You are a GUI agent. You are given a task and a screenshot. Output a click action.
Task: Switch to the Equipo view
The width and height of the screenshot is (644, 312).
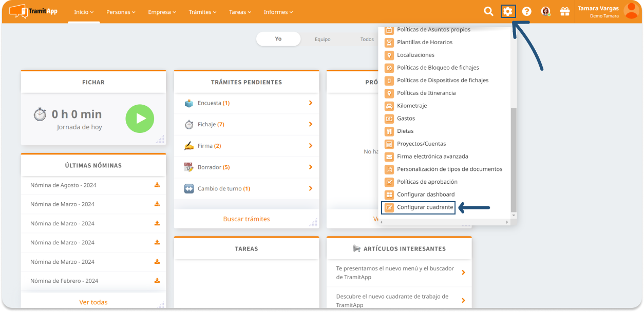click(323, 40)
